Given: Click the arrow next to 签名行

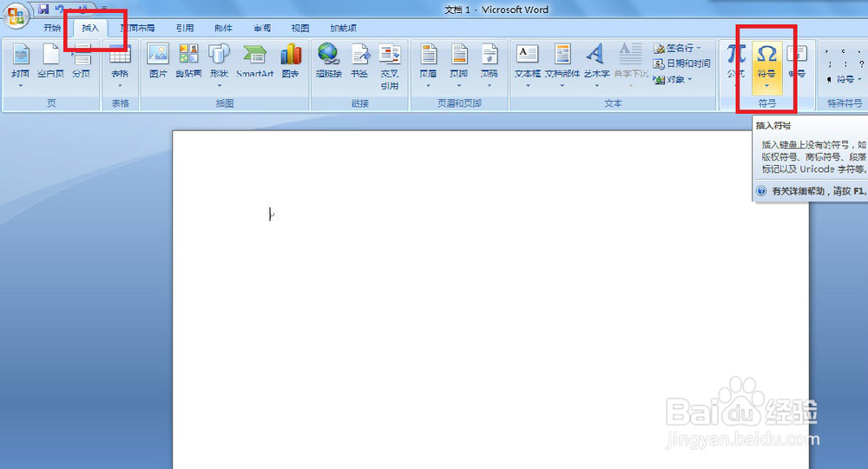Looking at the screenshot, I should pyautogui.click(x=699, y=48).
